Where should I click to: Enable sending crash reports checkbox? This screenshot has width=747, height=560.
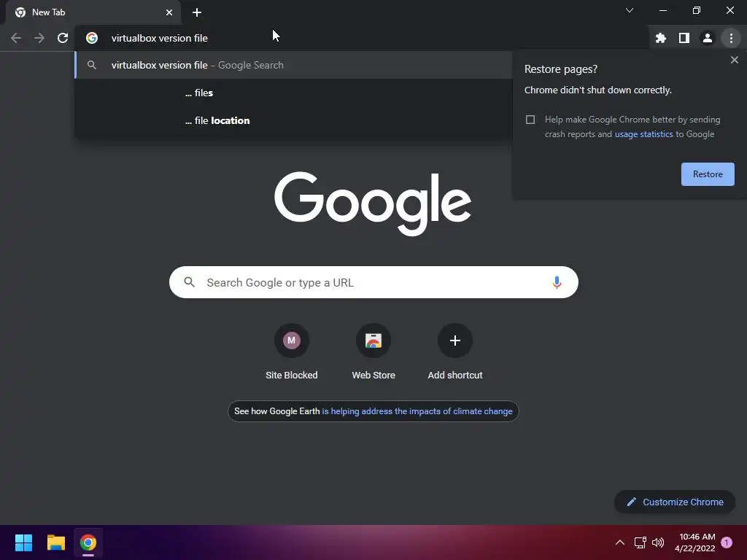(x=530, y=120)
